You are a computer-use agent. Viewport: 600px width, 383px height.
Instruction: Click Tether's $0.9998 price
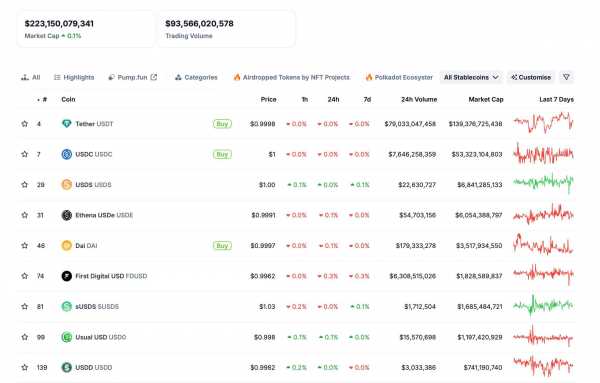[x=262, y=124]
